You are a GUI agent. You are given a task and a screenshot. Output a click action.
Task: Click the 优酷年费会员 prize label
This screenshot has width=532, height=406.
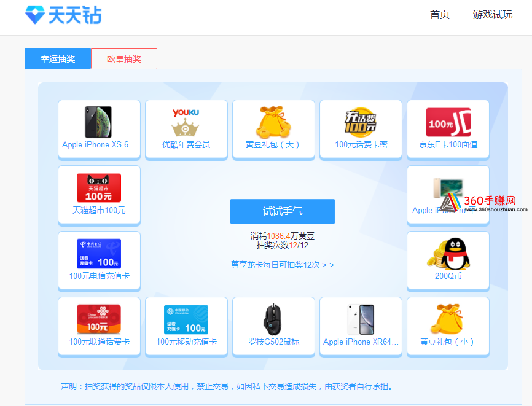pos(186,144)
